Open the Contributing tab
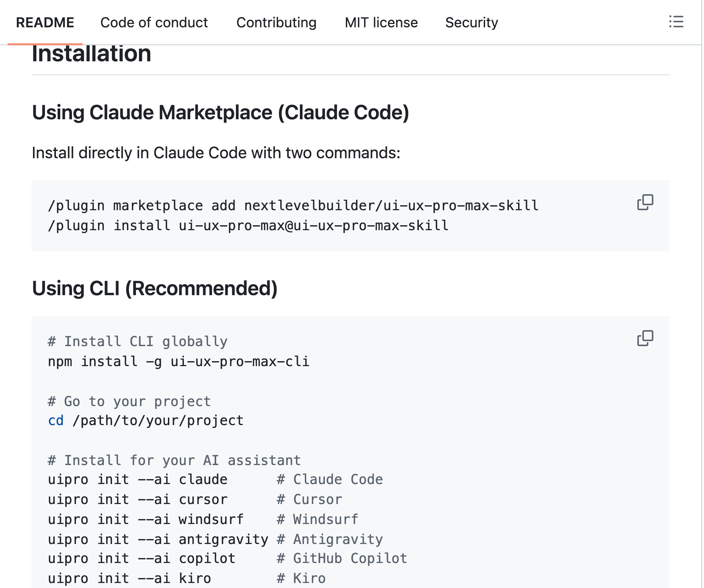 click(277, 22)
